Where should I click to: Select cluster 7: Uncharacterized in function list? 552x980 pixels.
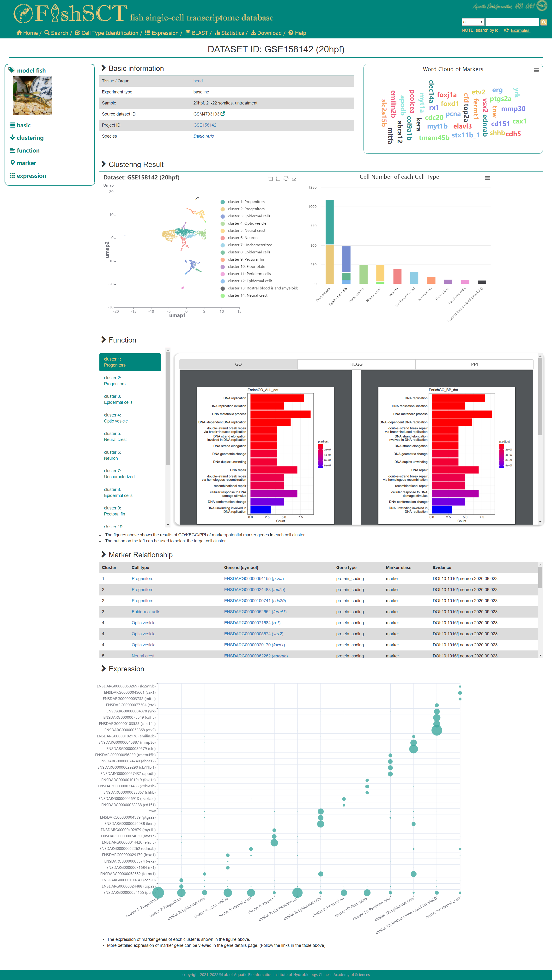[x=119, y=474]
